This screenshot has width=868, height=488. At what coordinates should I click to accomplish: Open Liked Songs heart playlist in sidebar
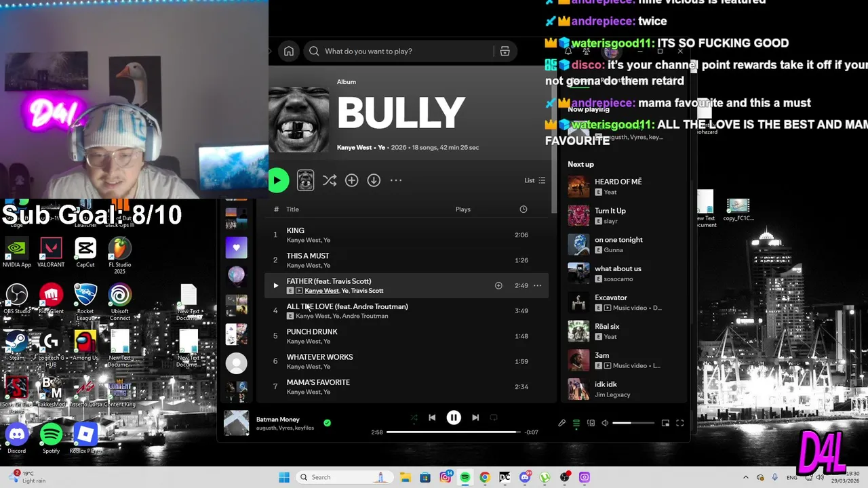[x=236, y=248]
